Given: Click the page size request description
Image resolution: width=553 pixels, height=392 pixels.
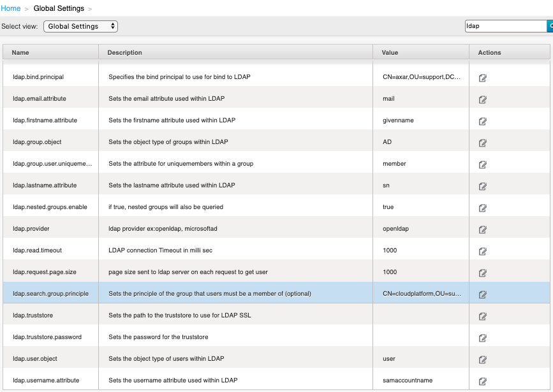Looking at the screenshot, I should pos(188,272).
